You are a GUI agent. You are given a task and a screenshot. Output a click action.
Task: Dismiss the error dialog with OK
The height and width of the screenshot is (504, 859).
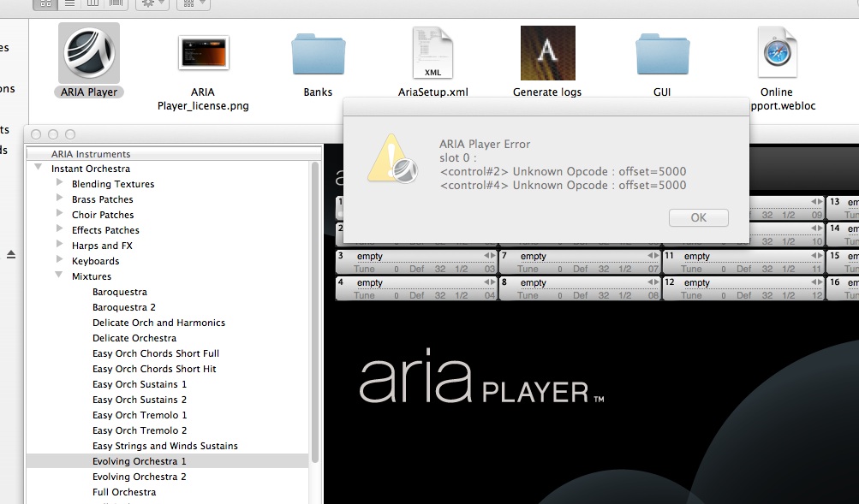tap(698, 217)
